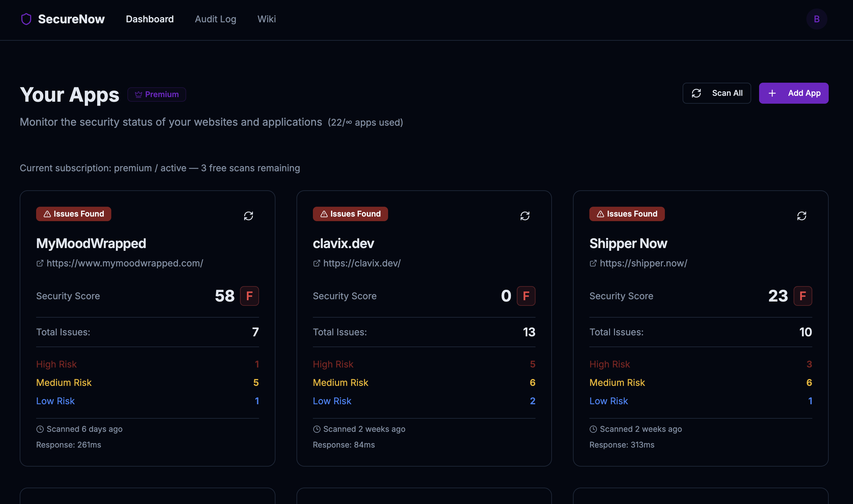Click the SecureNow shield logo icon
This screenshot has height=504, width=853.
(26, 19)
